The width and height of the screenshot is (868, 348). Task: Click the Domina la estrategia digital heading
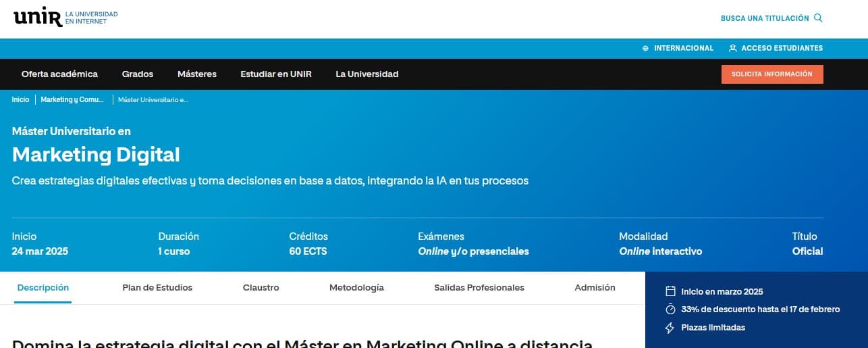(302, 343)
